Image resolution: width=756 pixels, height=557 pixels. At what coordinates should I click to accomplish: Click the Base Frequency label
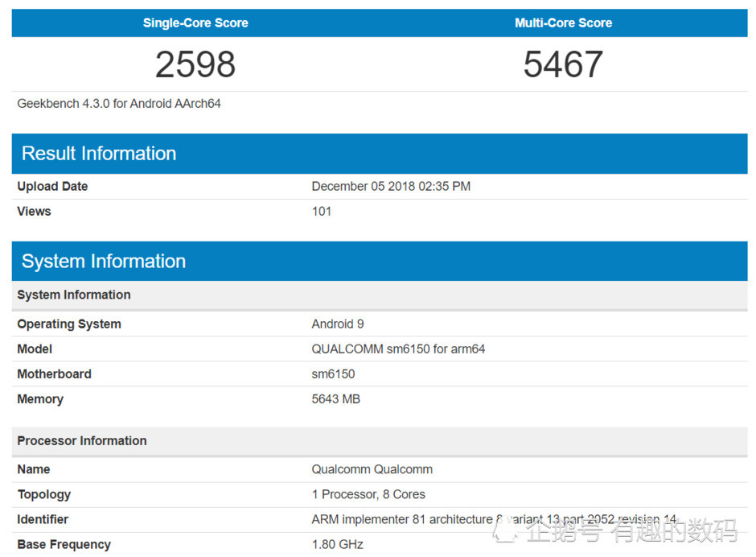(x=64, y=544)
